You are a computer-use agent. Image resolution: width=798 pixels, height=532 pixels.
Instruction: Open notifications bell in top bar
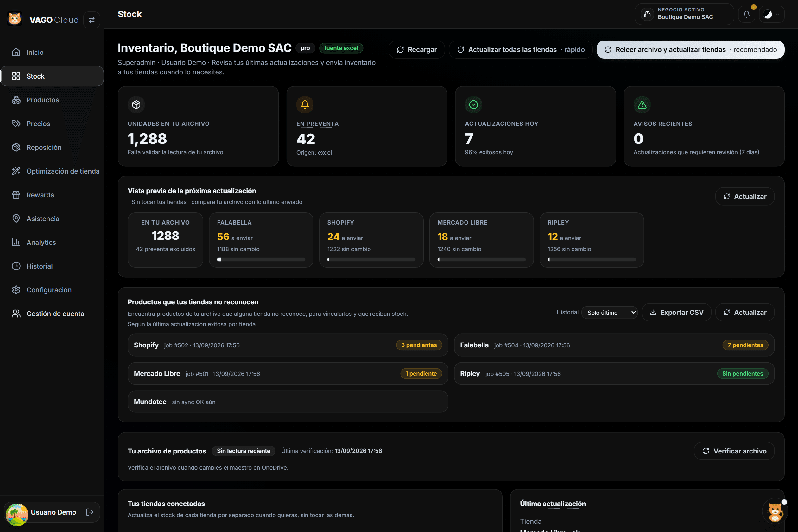[746, 14]
